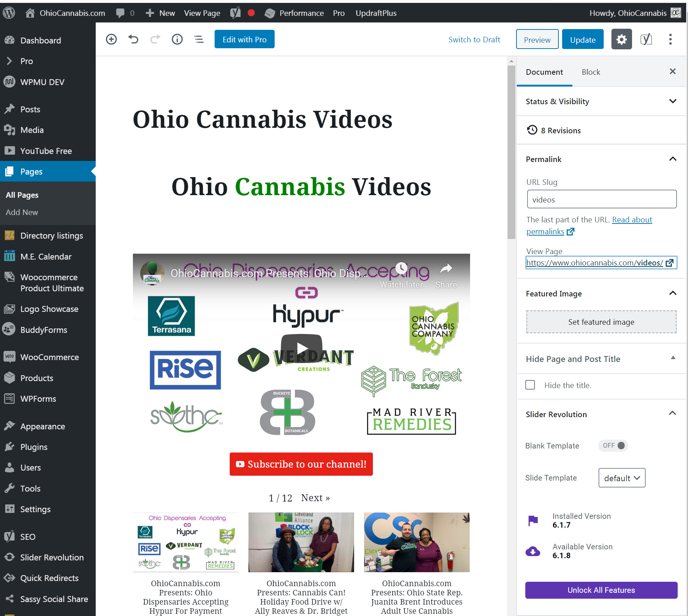Screen dimensions: 688x616
Task: Click into the URL Slug field
Action: (601, 199)
